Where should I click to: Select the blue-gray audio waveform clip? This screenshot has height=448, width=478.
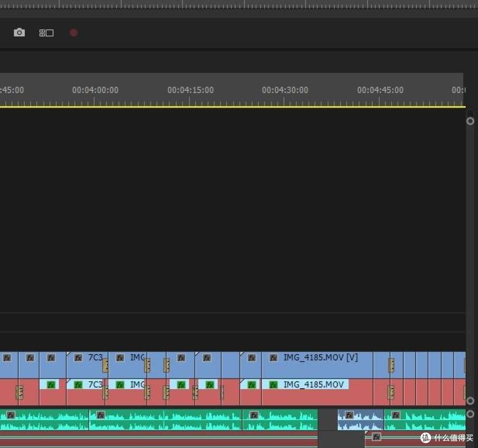click(361, 420)
